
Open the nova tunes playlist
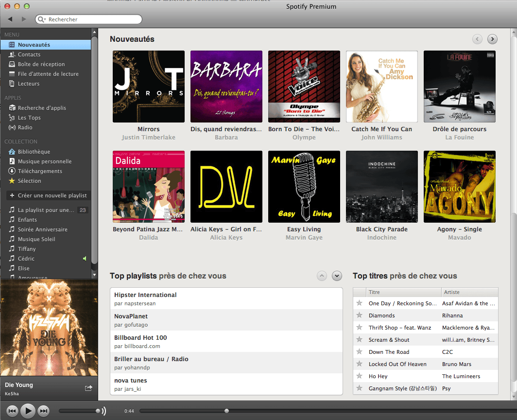(x=226, y=385)
